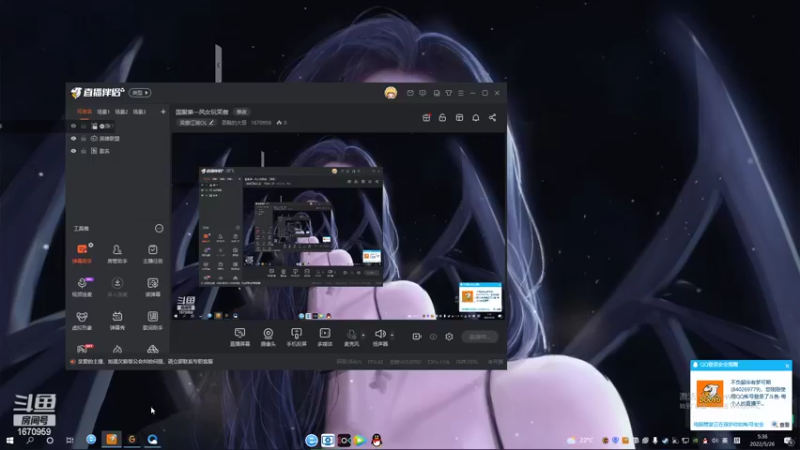
Task: Click the record video icon beside settings
Action: [x=417, y=337]
